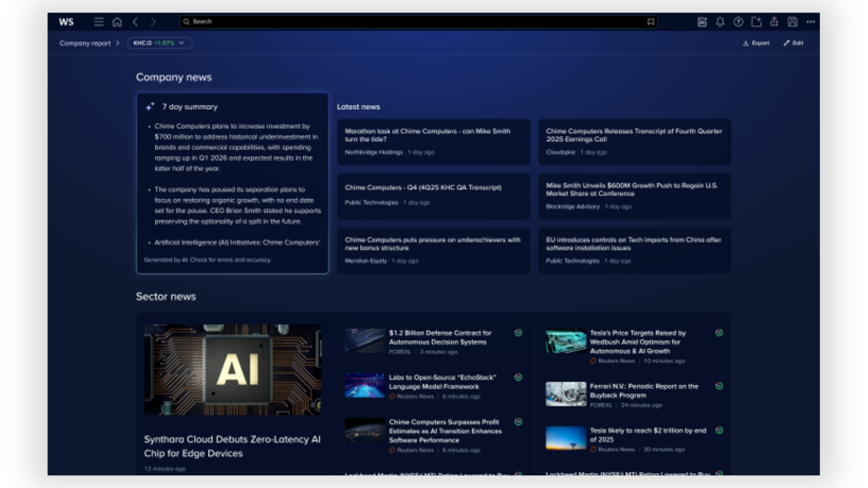Click green icon beside EchoStack story
The height and width of the screenshot is (488, 868).
pyautogui.click(x=518, y=377)
